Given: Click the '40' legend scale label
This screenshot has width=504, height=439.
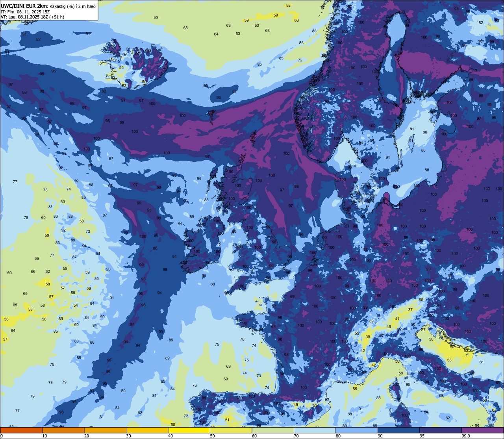Looking at the screenshot, I should pyautogui.click(x=170, y=436).
